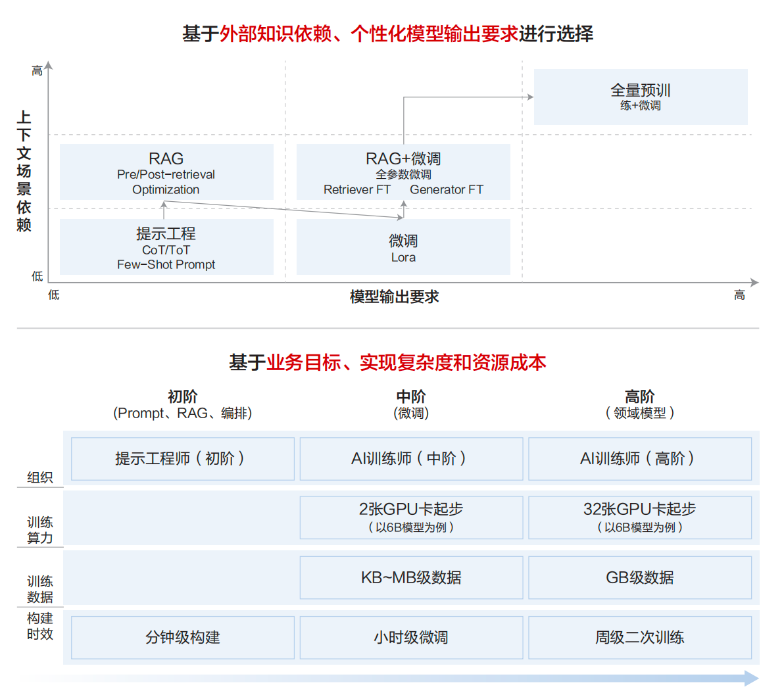This screenshot has width=784, height=693.
Task: Select the GB级数据 cell
Action: (639, 577)
